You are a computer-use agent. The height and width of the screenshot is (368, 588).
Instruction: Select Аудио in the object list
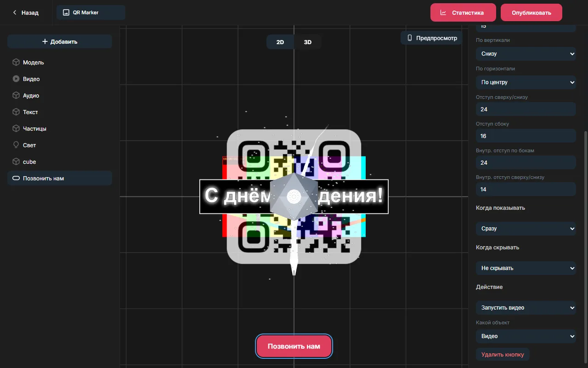(x=60, y=95)
